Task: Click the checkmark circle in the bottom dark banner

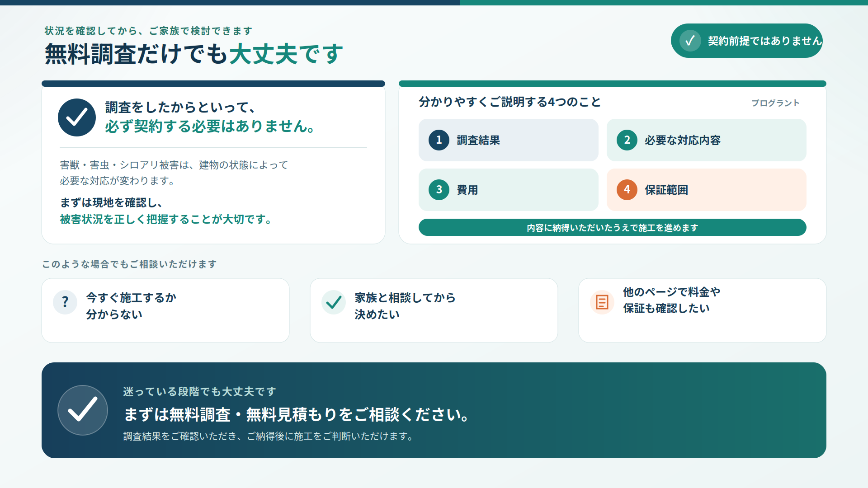Action: tap(83, 410)
